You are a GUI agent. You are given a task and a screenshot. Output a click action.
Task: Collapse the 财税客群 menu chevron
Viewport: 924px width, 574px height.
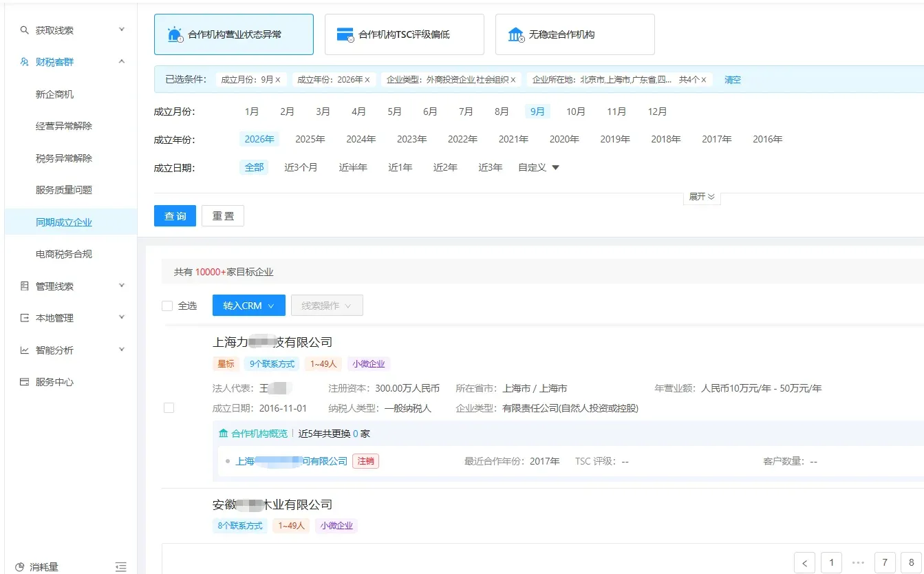coord(122,62)
